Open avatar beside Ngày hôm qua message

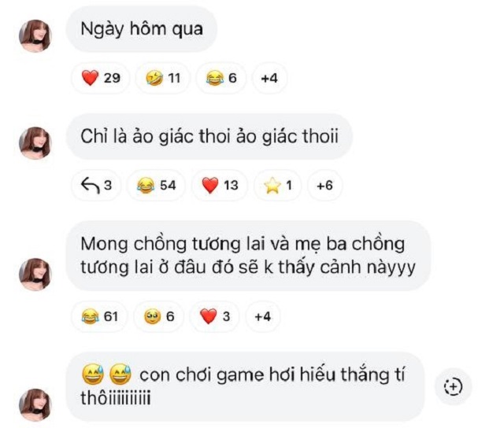(x=35, y=35)
